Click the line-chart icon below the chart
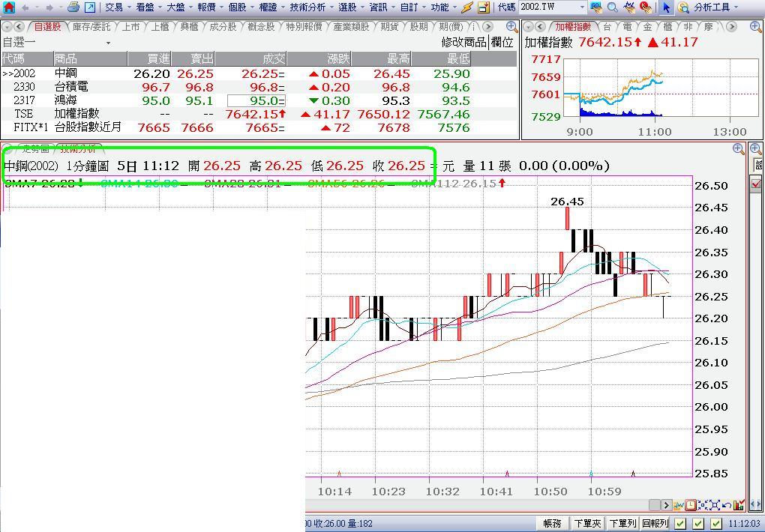The image size is (765, 532). (679, 505)
